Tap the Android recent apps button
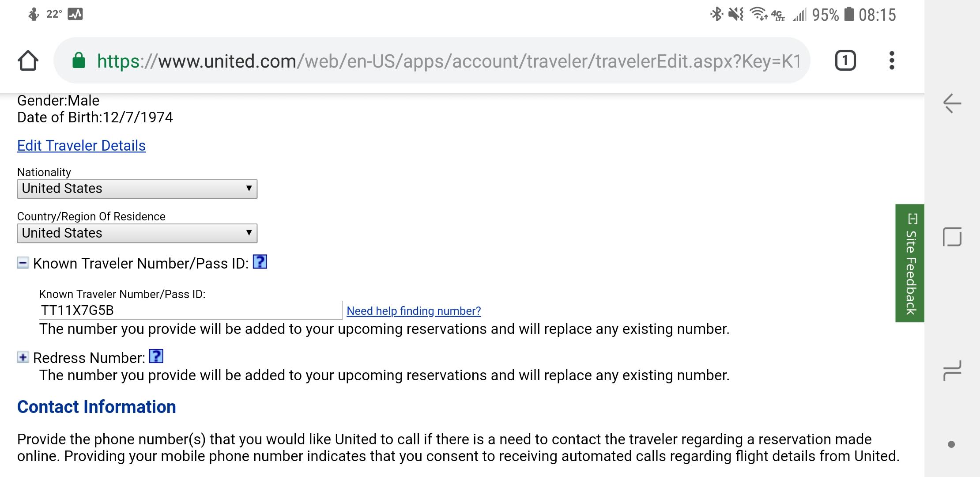 tap(952, 370)
